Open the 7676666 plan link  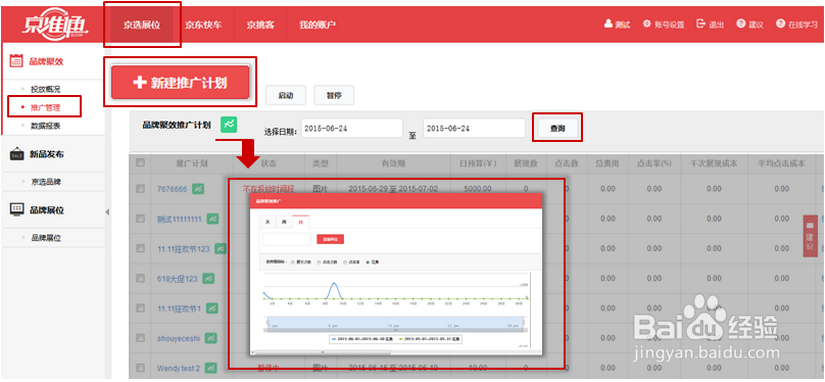[172, 189]
